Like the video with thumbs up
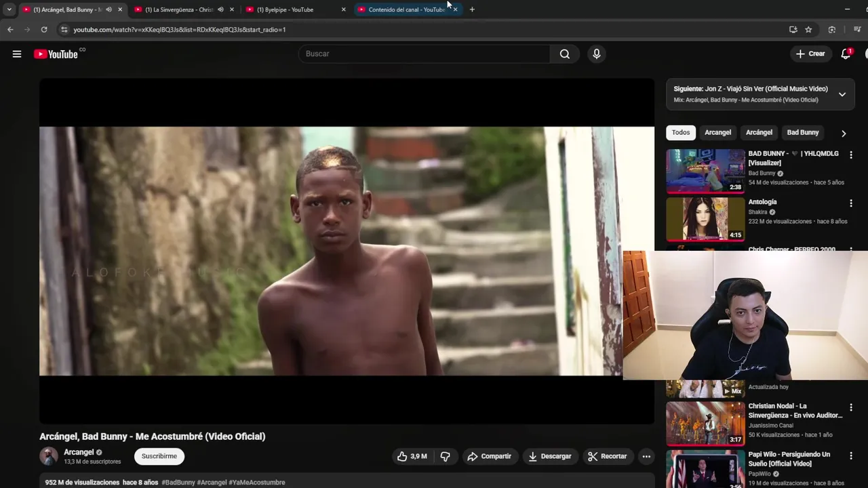The width and height of the screenshot is (868, 488). pos(412,456)
